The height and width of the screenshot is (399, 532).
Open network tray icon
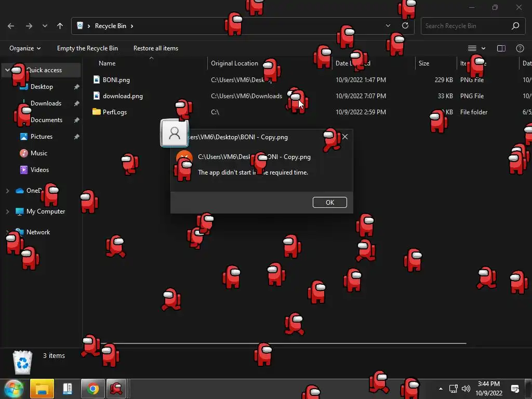[x=453, y=389]
